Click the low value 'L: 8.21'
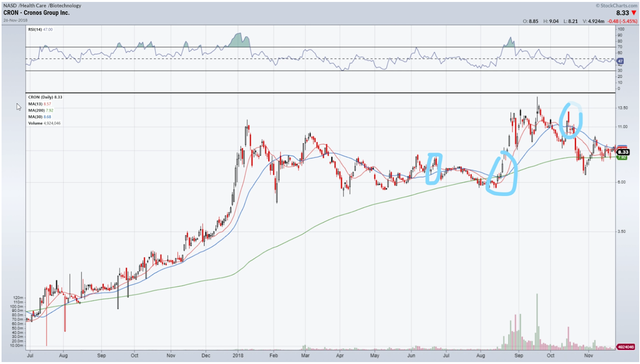This screenshot has width=640, height=364. pyautogui.click(x=570, y=21)
